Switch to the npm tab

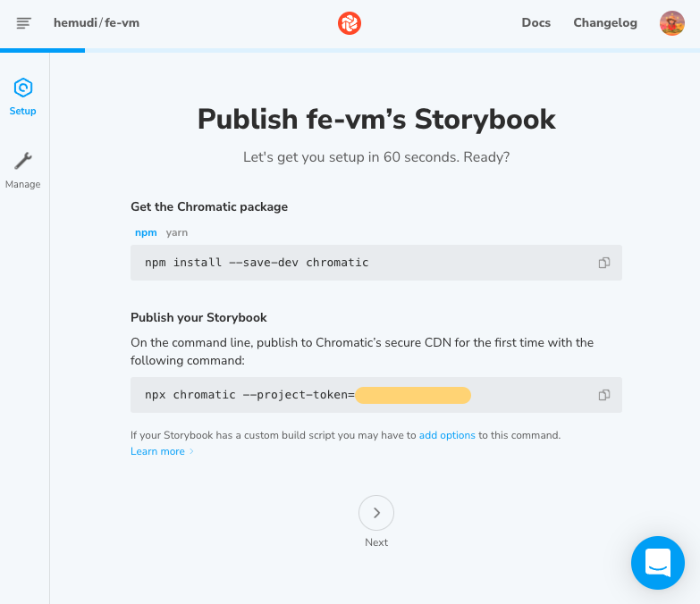pos(146,233)
